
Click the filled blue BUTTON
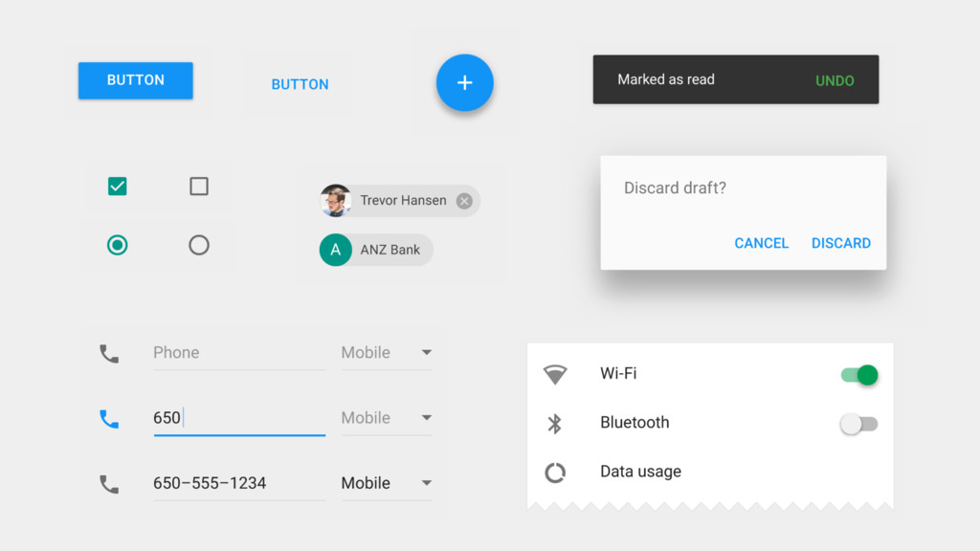coord(136,80)
